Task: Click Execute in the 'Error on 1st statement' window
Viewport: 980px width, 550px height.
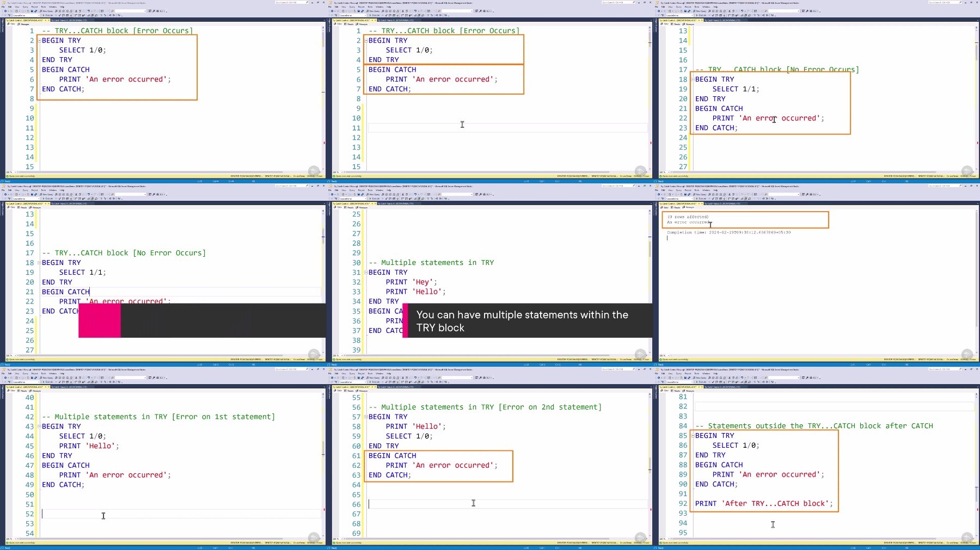Action: (x=48, y=382)
